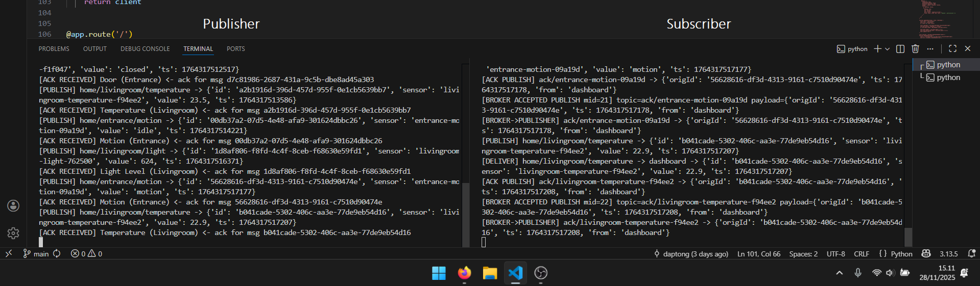980x286 pixels.
Task: Click the [BROKER ACCEPTED PUBLISH mid=21] line
Action: click(692, 105)
